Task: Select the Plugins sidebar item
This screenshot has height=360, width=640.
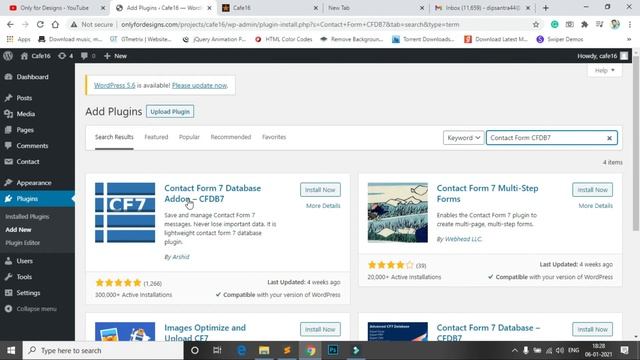Action: (x=37, y=199)
